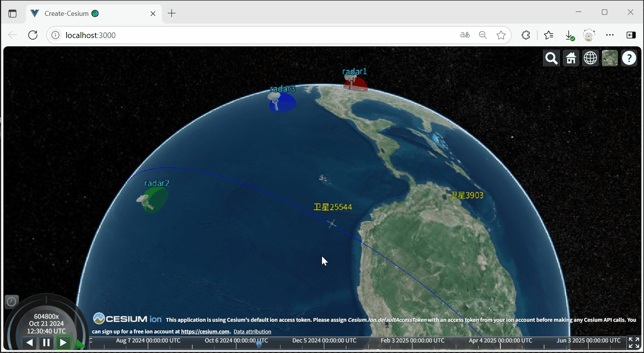This screenshot has width=644, height=353.
Task: Click the Oct 21 2024 date readout
Action: pos(46,324)
